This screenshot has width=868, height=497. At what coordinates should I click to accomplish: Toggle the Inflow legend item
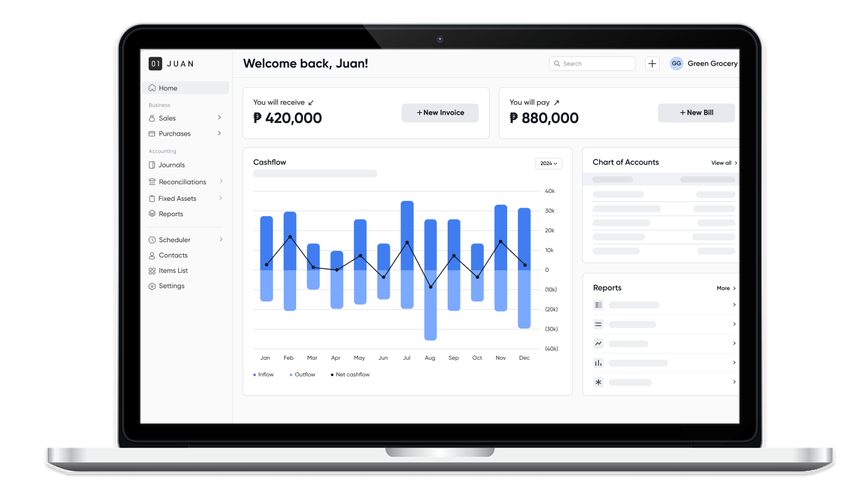click(264, 374)
